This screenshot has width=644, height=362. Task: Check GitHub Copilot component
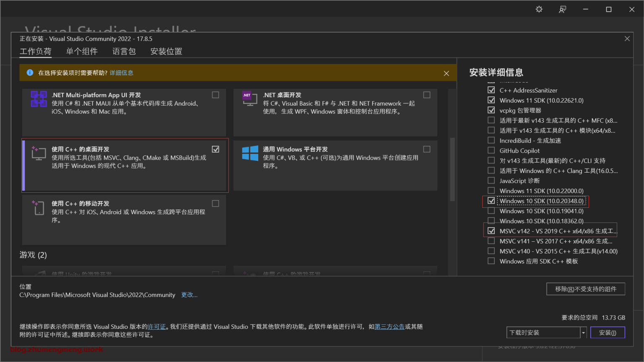491,150
